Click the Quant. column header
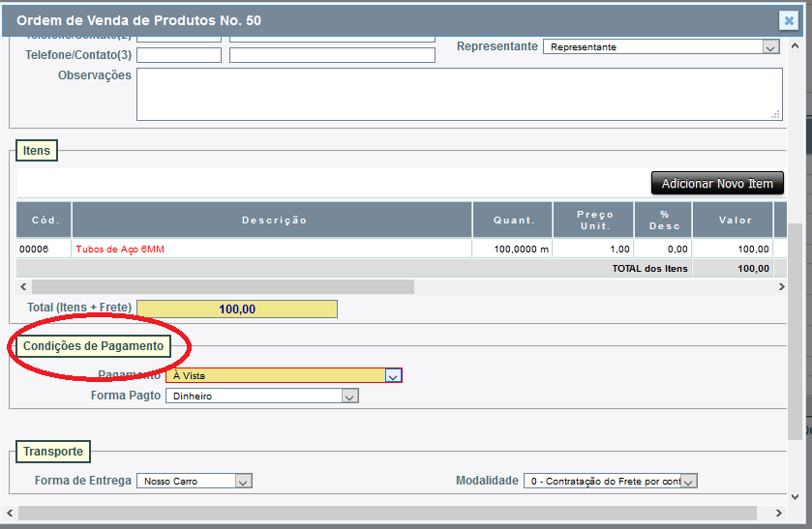812x529 pixels. tap(513, 220)
